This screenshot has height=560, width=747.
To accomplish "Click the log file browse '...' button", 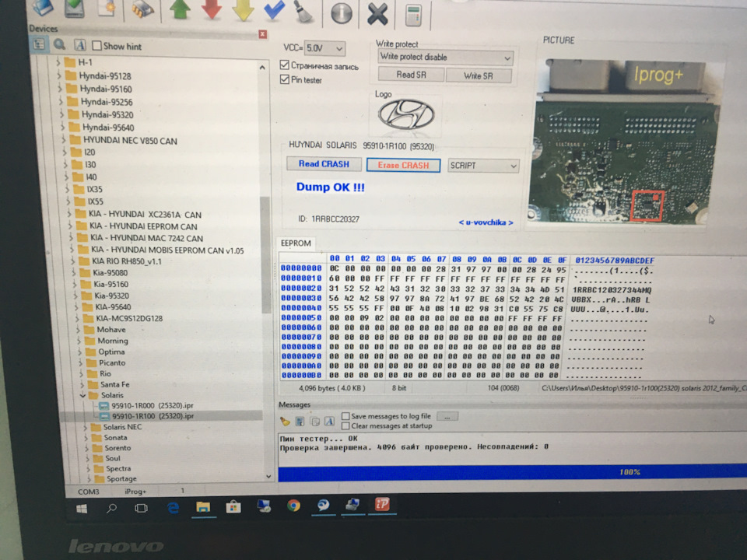I will coord(447,416).
